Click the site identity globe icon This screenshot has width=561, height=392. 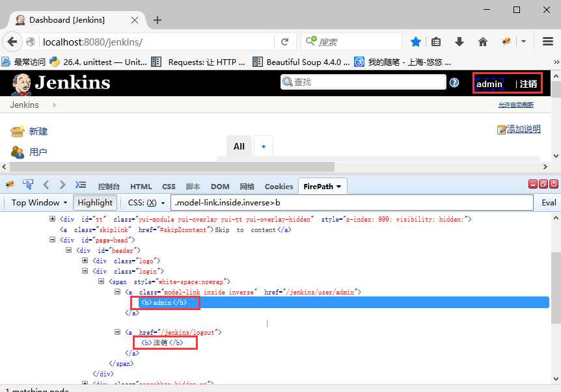[31, 42]
